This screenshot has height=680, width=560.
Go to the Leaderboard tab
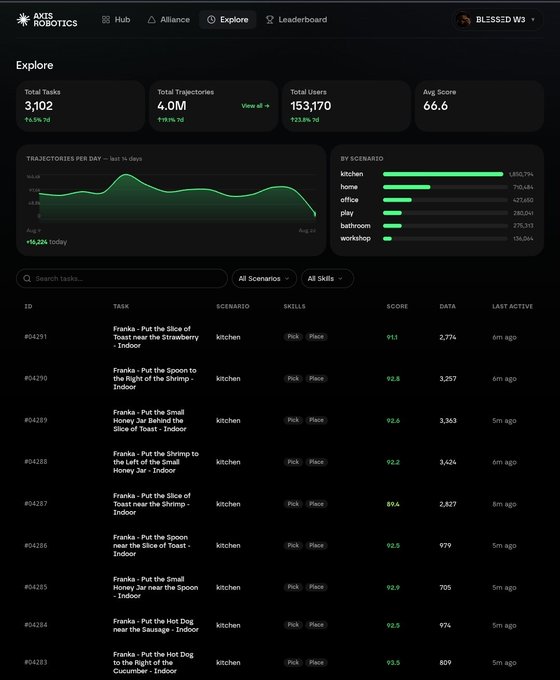[297, 20]
